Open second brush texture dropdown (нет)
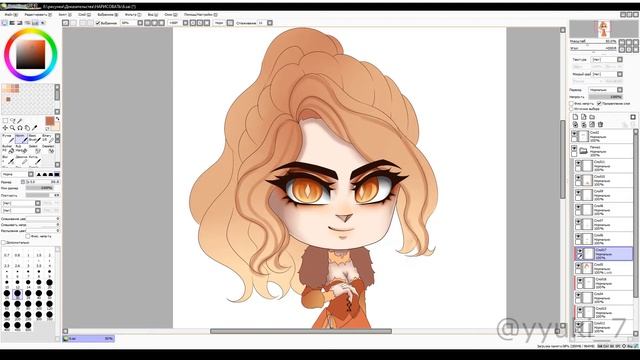Image resolution: width=640 pixels, height=360 pixels. (x=21, y=210)
